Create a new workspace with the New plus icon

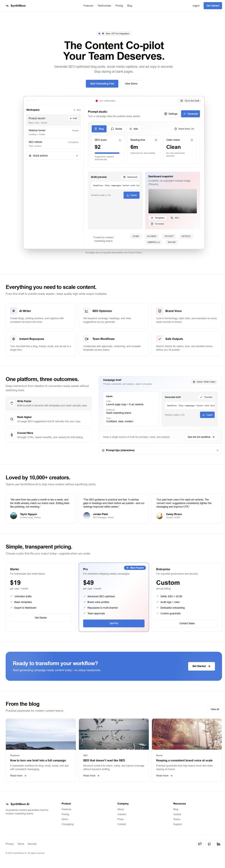coord(77,110)
